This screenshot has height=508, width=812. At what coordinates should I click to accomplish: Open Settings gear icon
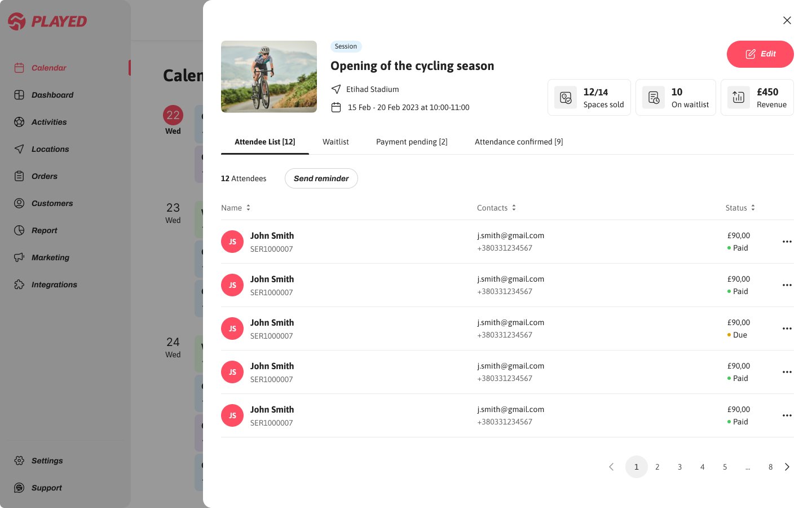click(19, 461)
